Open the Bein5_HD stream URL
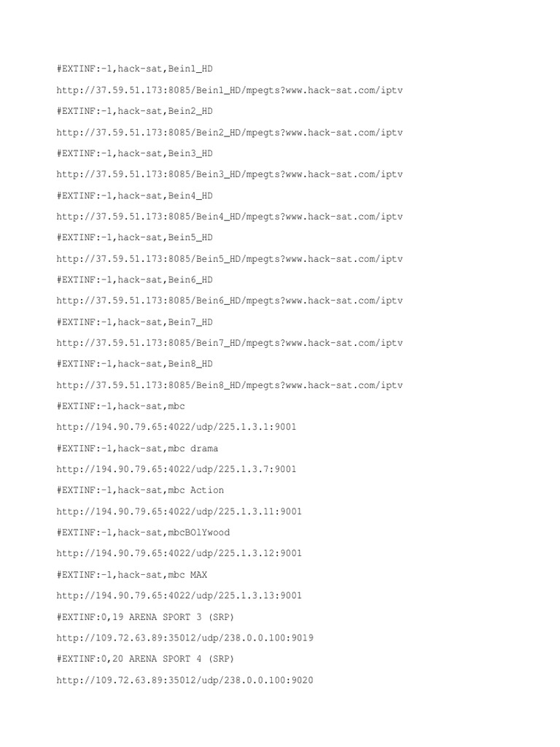The width and height of the screenshot is (560, 747). 230,259
